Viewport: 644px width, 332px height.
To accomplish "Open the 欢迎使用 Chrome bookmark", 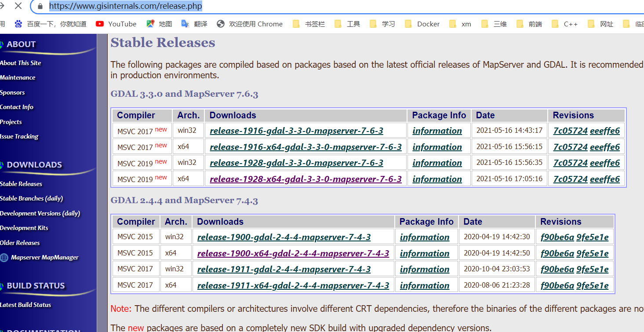I will 250,24.
